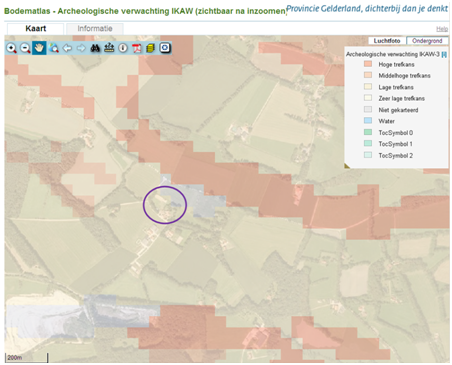Viewport: 452px width, 365px height.
Task: Open legend info icon beside IKAW-3
Action: click(x=444, y=55)
